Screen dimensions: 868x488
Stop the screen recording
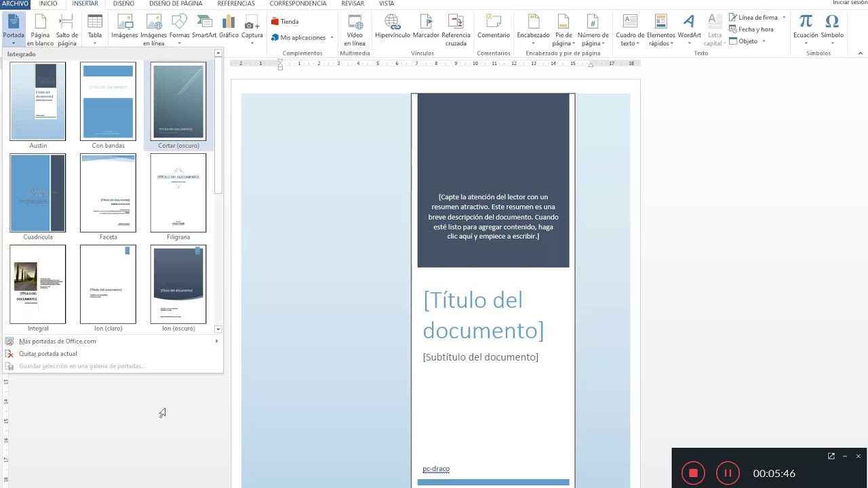point(693,473)
